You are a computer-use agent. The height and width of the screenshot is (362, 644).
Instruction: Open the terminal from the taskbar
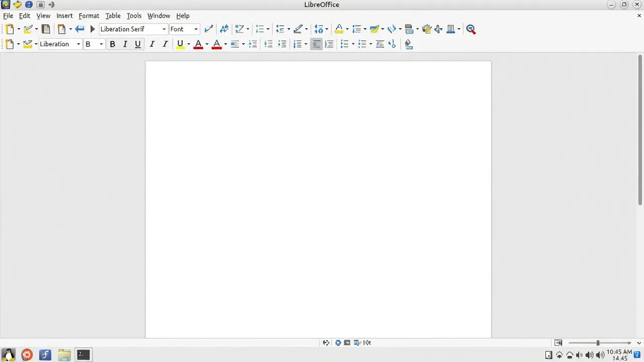(x=83, y=355)
